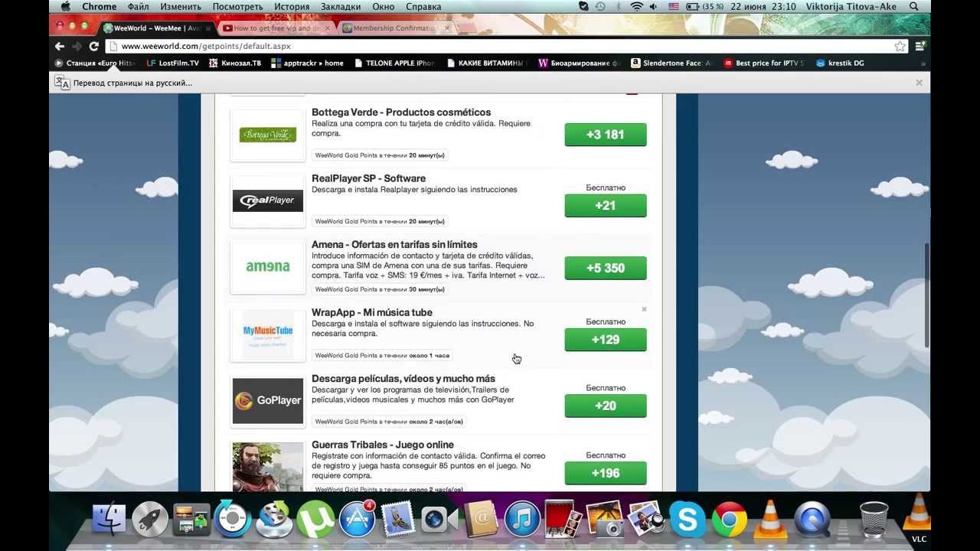980x551 pixels.
Task: Open the Trash in the dock
Action: tap(874, 520)
